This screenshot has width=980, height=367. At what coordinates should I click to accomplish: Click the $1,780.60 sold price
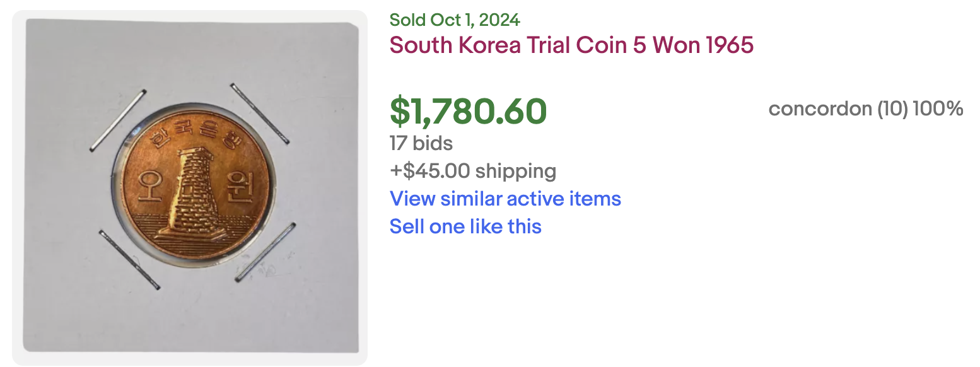point(468,111)
